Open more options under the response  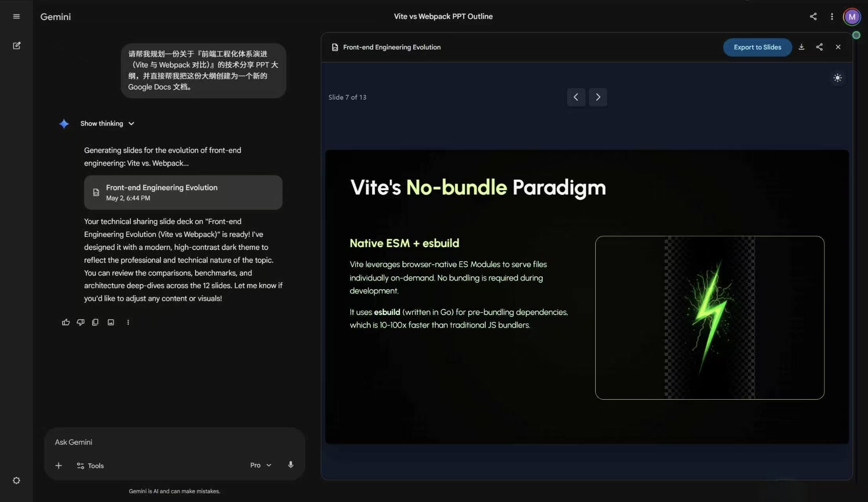tap(128, 322)
